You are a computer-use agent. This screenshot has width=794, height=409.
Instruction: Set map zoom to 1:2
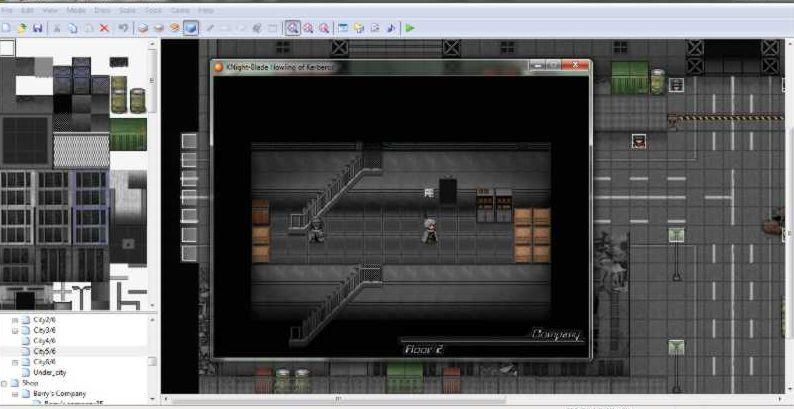coord(308,28)
